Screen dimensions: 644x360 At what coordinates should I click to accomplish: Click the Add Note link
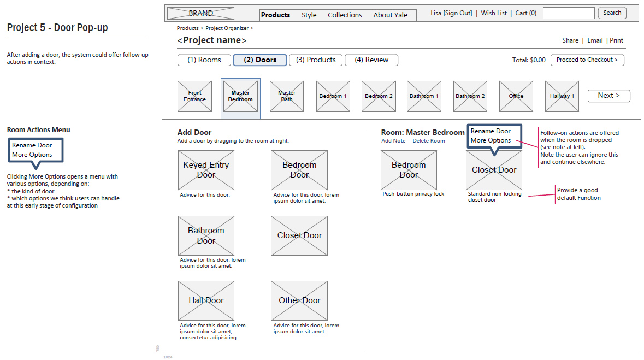pos(393,141)
